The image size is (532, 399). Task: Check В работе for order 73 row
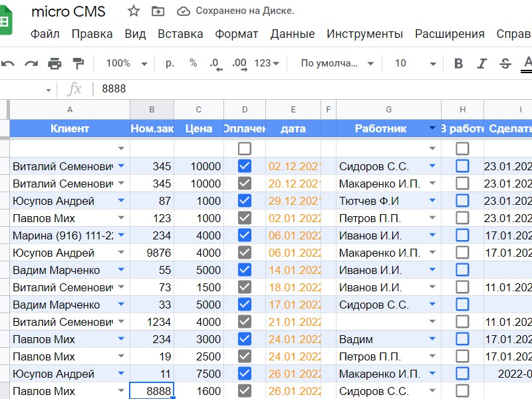coord(462,287)
